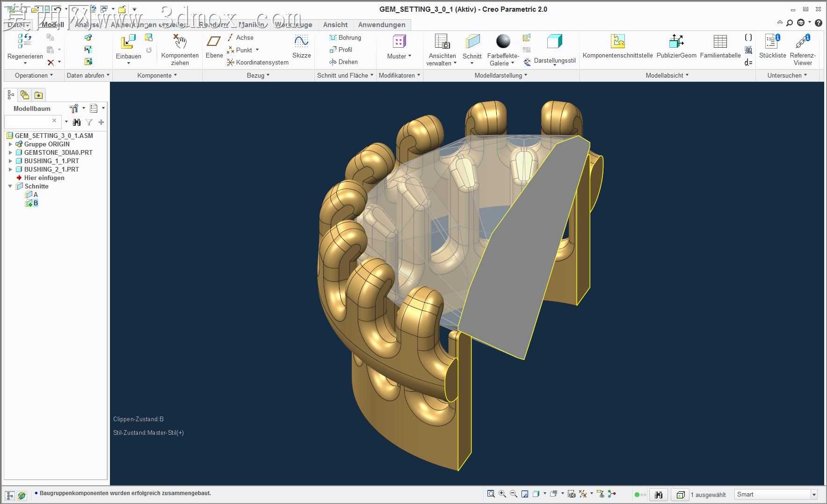Open the folder browser panel tab

(25, 95)
